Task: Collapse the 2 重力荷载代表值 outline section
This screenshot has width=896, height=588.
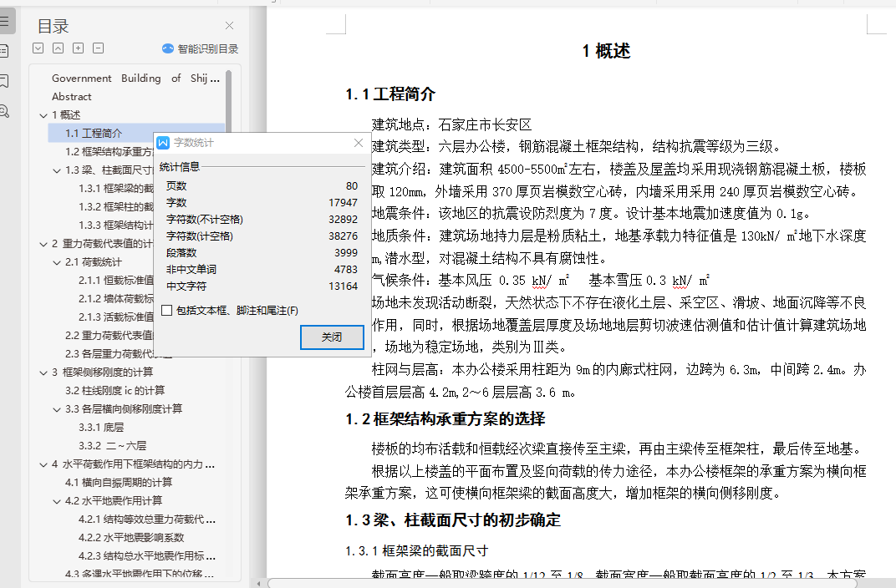Action: tap(43, 244)
